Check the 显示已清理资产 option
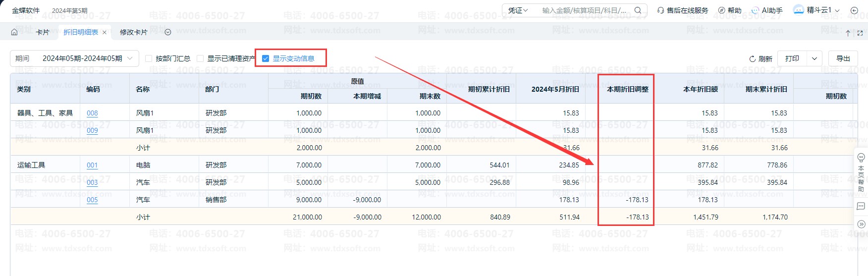Screen dimensions: 868x276 [x=200, y=58]
